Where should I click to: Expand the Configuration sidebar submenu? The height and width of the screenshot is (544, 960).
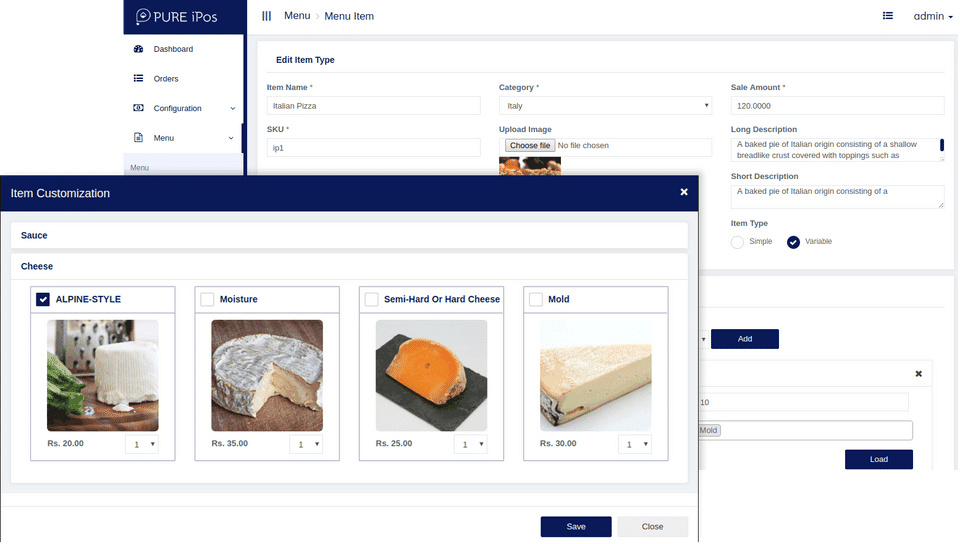tap(233, 108)
